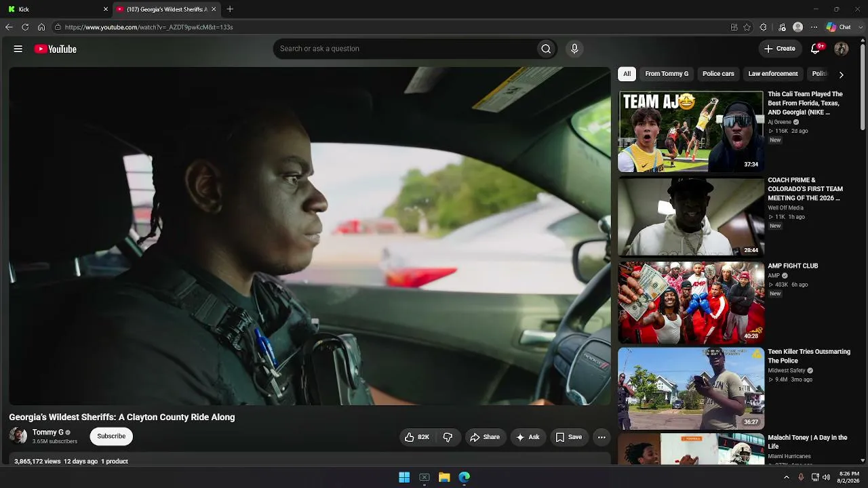Click the magnifier search button
Viewport: 868px width, 488px height.
pyautogui.click(x=546, y=49)
